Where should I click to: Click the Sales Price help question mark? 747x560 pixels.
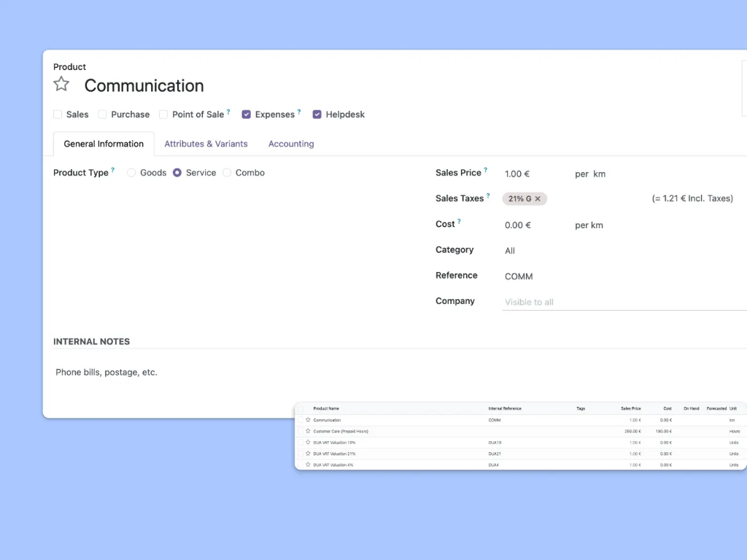pyautogui.click(x=486, y=168)
